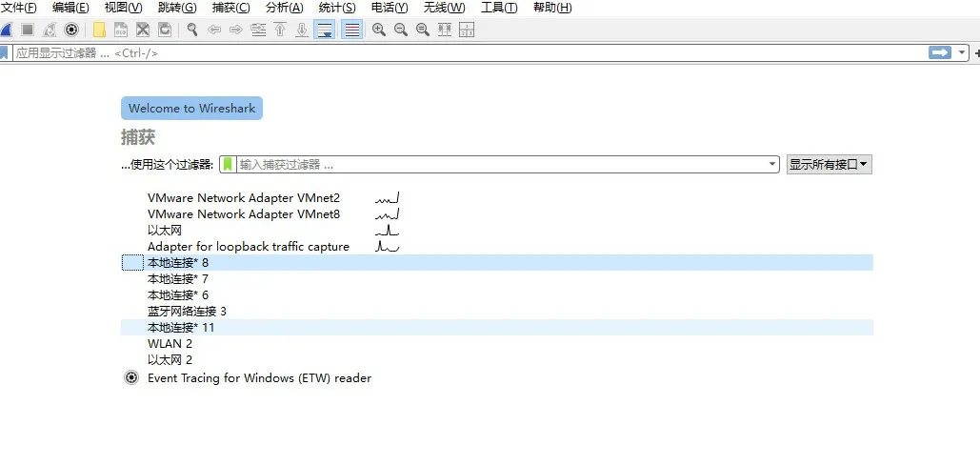This screenshot has height=466, width=980.
Task: Go forward to the next packet
Action: click(x=236, y=30)
